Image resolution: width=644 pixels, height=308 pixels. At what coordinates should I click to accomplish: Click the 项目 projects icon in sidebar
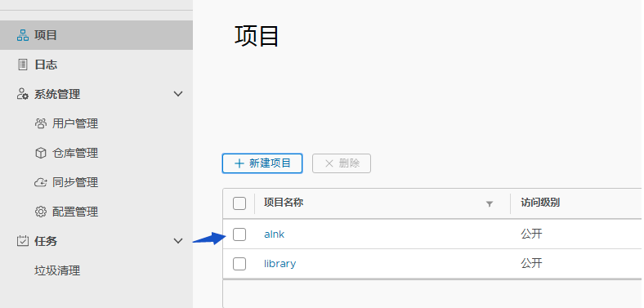click(x=23, y=35)
